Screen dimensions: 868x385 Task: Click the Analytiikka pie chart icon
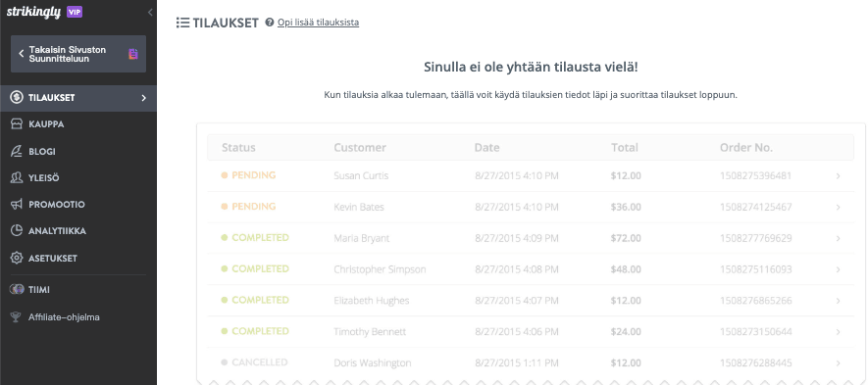pos(17,230)
